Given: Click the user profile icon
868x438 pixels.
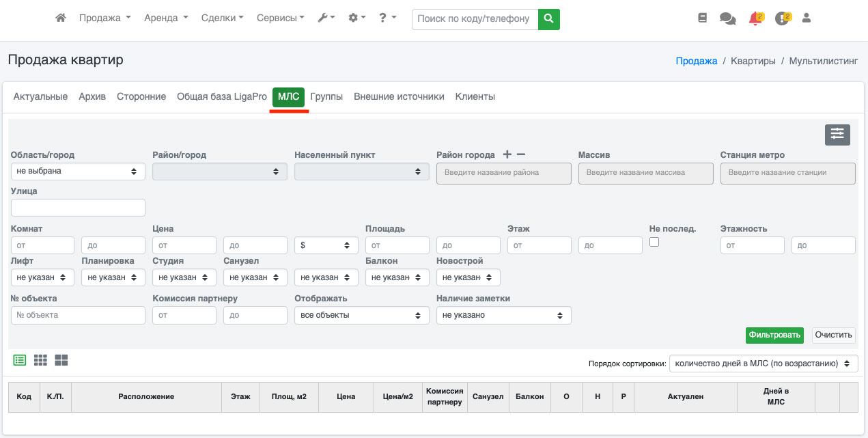Looking at the screenshot, I should (806, 18).
